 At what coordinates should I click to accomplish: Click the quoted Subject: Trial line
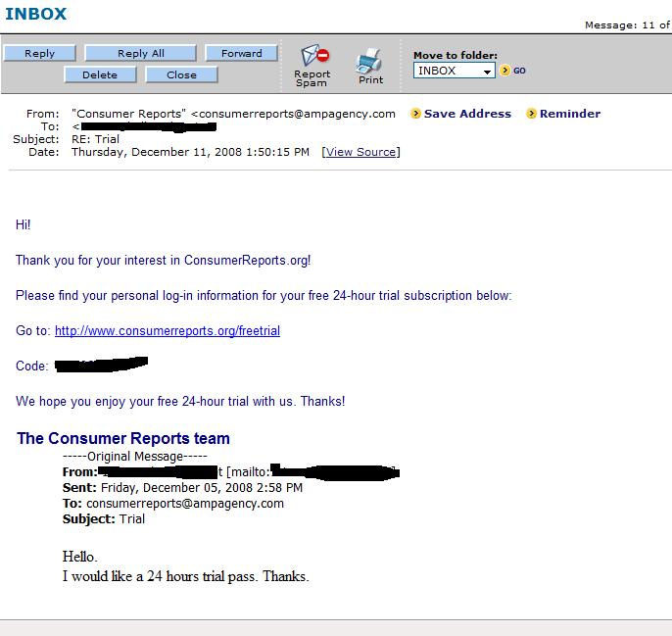(104, 519)
